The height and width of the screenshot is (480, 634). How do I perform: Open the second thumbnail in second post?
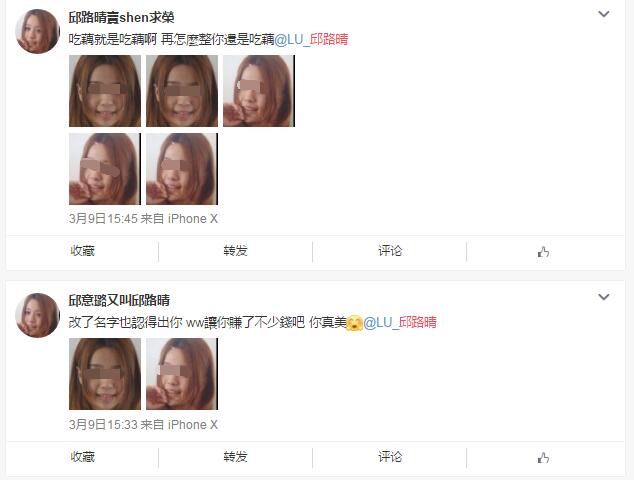[x=182, y=374]
